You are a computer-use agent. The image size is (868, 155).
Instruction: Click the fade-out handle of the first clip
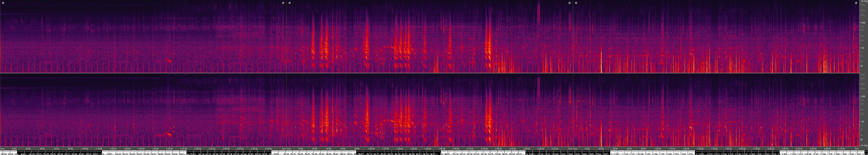(x=283, y=3)
